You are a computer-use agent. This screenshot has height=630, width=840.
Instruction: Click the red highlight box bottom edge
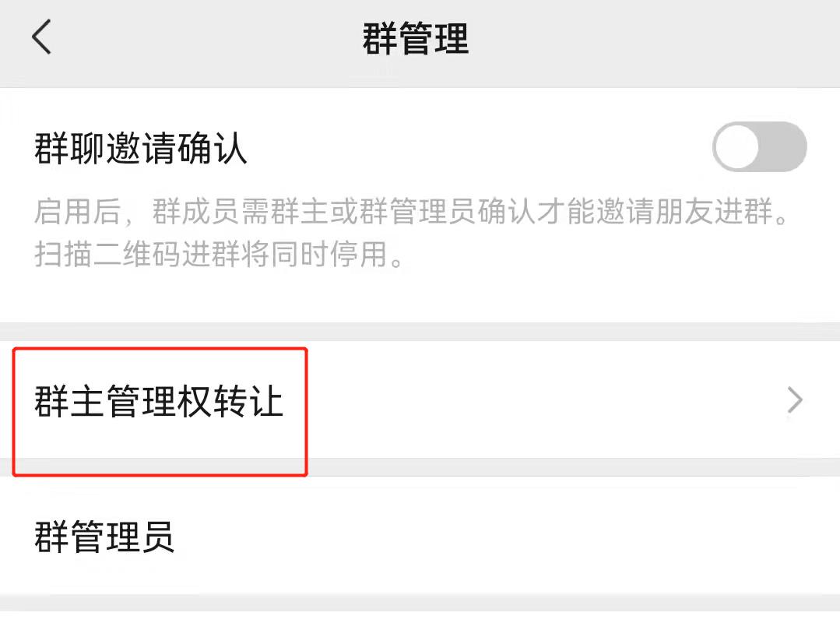[x=160, y=474]
